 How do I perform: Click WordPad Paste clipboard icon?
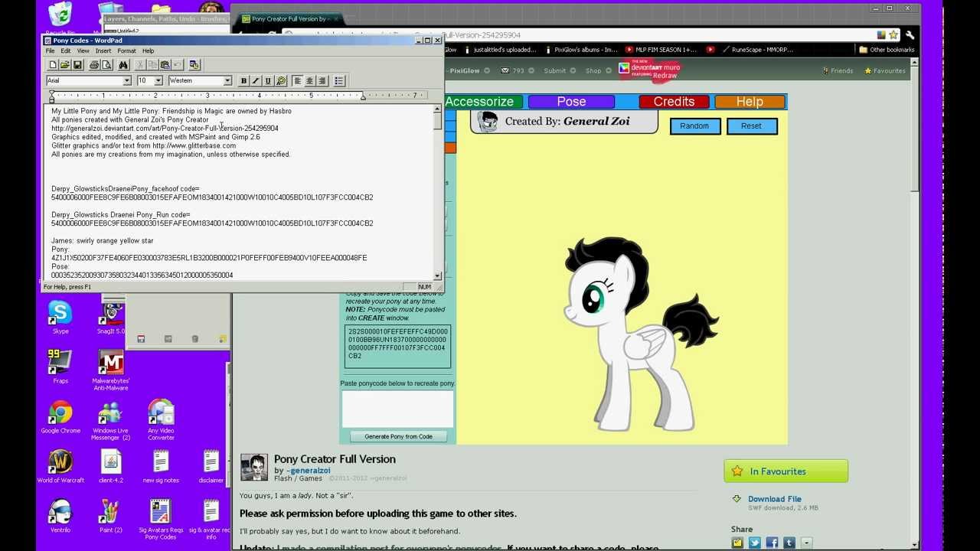point(165,65)
